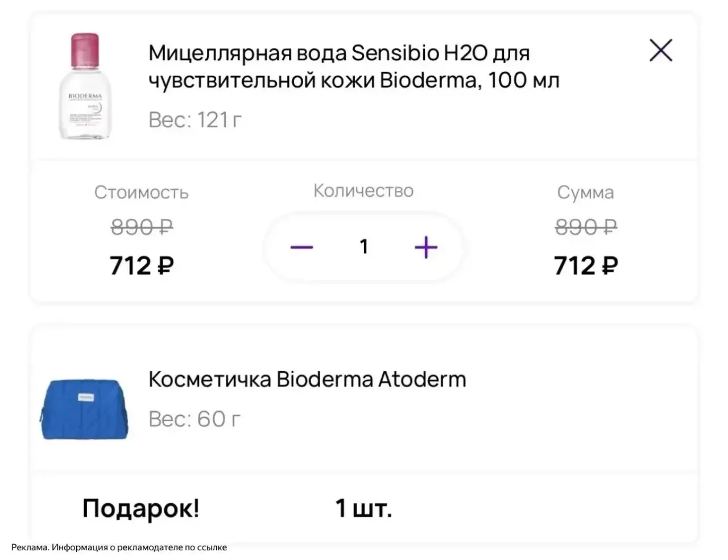Click the Вес: 60 г weight text
The width and height of the screenshot is (728, 560).
(195, 419)
